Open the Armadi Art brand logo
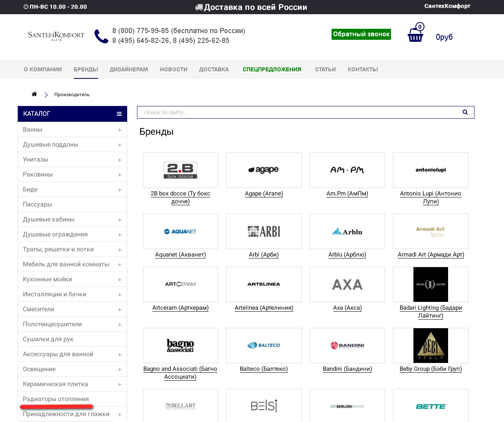The width and height of the screenshot is (504, 422). pyautogui.click(x=431, y=231)
